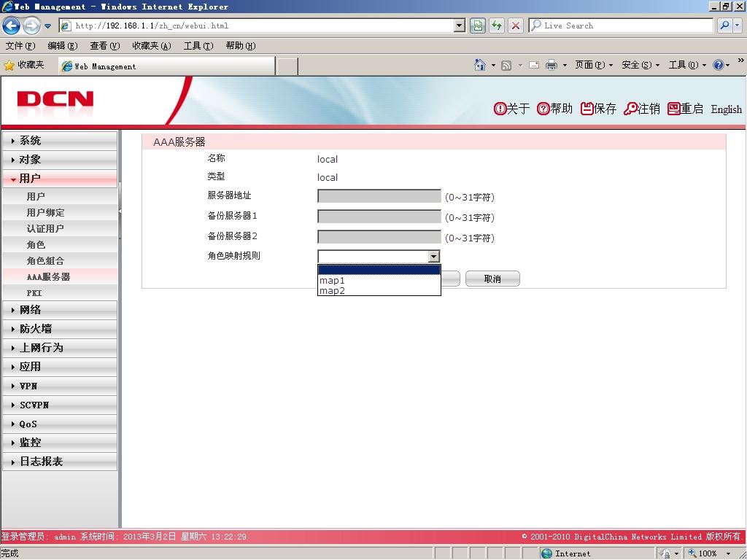Click the Print icon in command bar
The image size is (747, 560).
click(551, 65)
